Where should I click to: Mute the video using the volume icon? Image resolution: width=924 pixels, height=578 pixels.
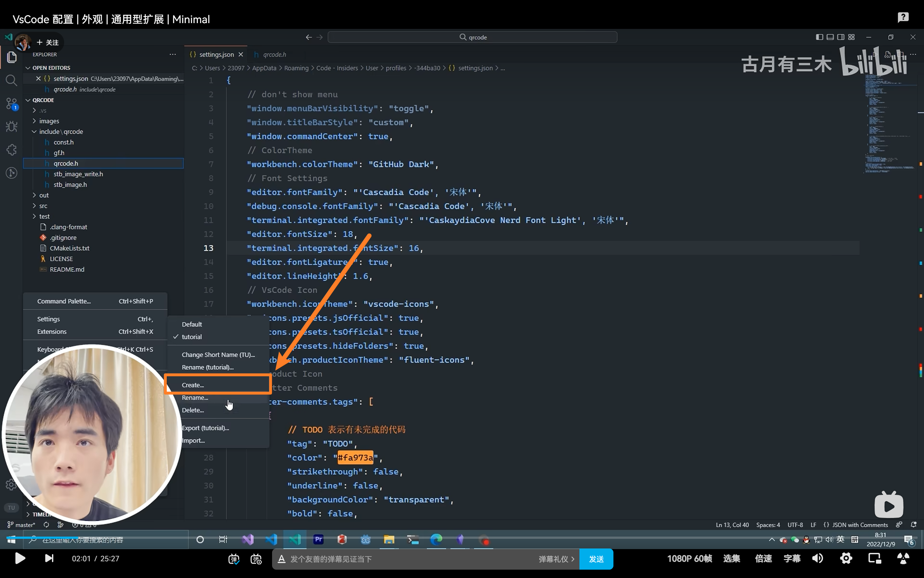pyautogui.click(x=817, y=558)
